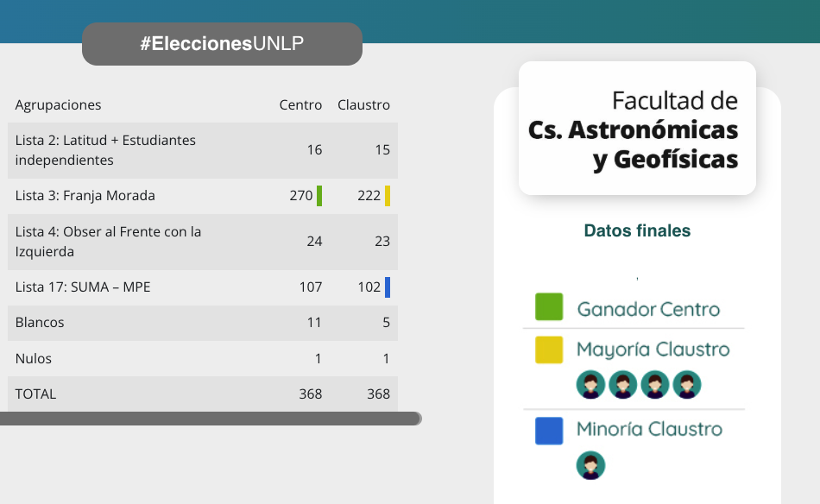
Task: Click the Agrupaciones column header
Action: point(58,105)
